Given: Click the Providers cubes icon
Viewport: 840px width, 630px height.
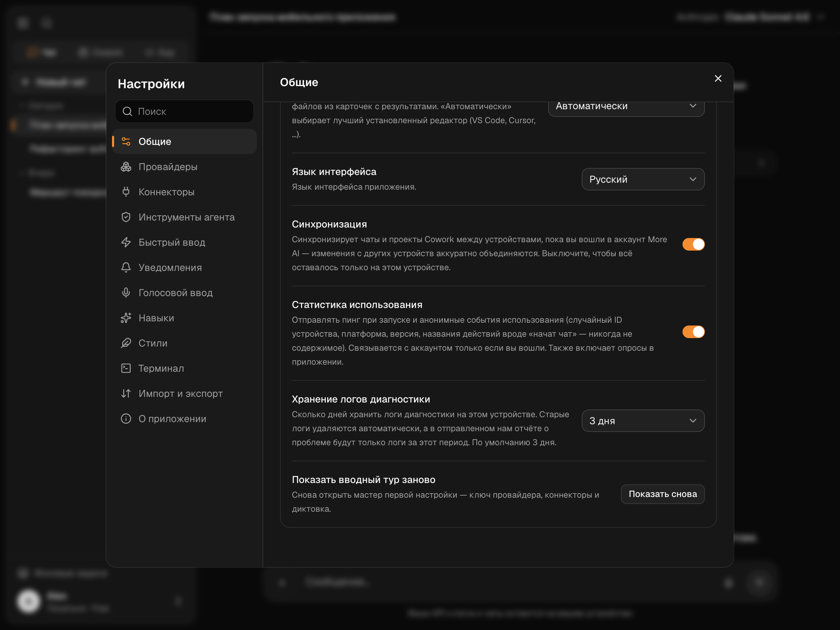Looking at the screenshot, I should 126,167.
